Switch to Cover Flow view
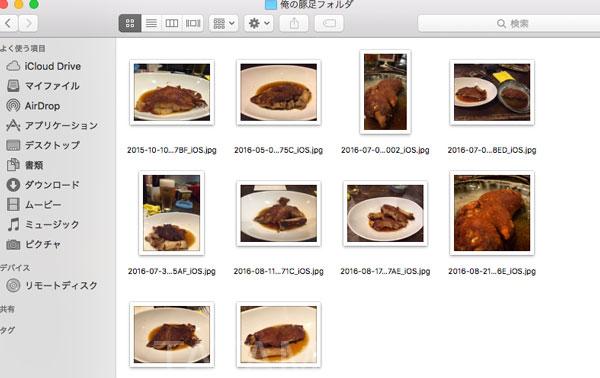 pos(193,23)
